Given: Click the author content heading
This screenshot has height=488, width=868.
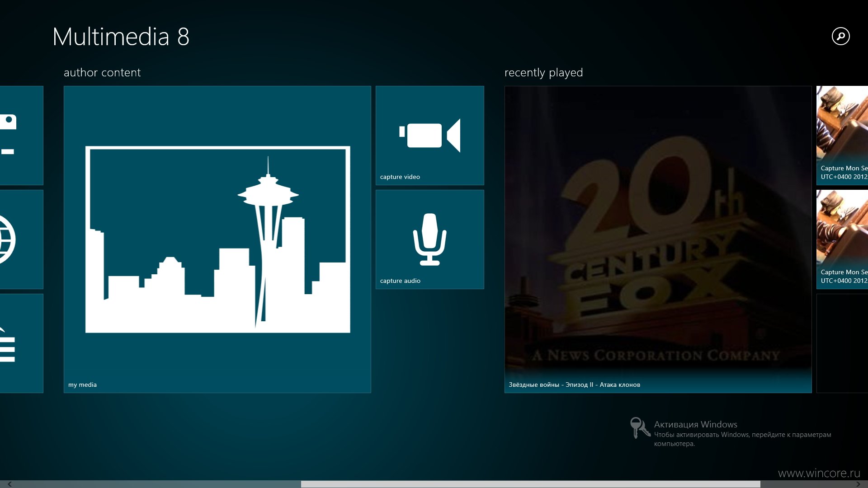Looking at the screenshot, I should tap(102, 72).
